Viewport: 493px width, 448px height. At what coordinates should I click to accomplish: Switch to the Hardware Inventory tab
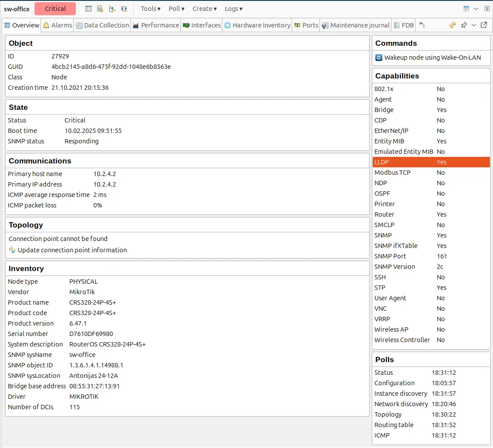257,25
